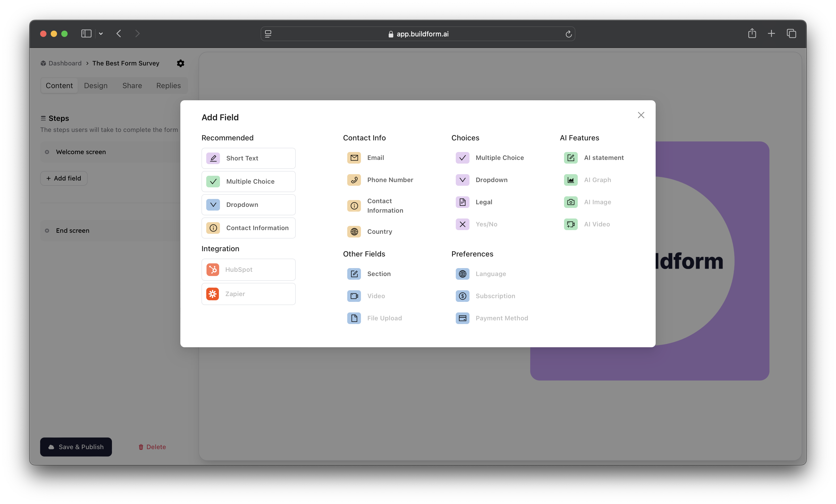Viewport: 836px width, 504px height.
Task: Pick the Country globe icon
Action: tap(354, 232)
